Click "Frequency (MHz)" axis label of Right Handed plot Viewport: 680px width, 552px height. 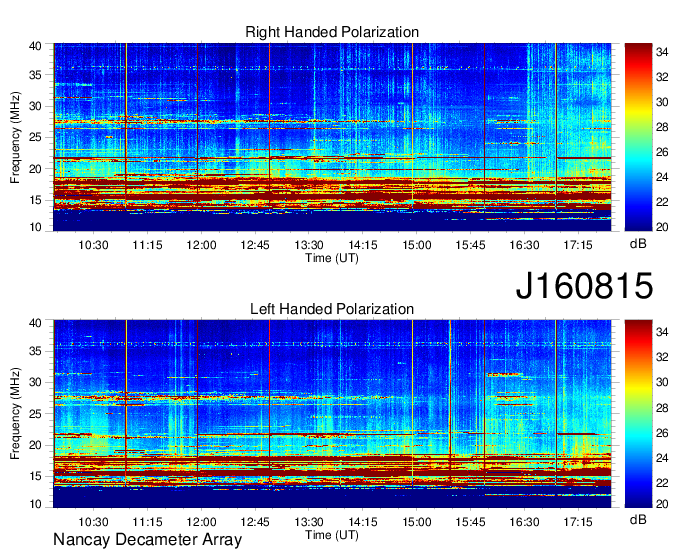point(15,137)
